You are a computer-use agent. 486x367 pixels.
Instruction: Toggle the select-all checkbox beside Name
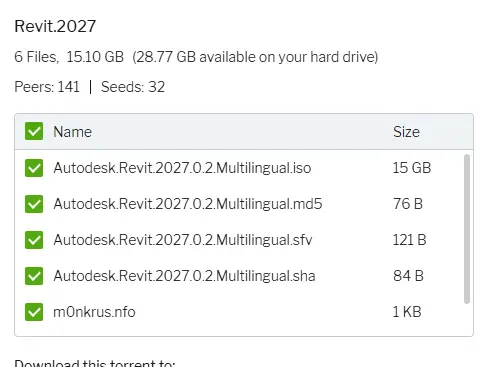pyautogui.click(x=34, y=131)
